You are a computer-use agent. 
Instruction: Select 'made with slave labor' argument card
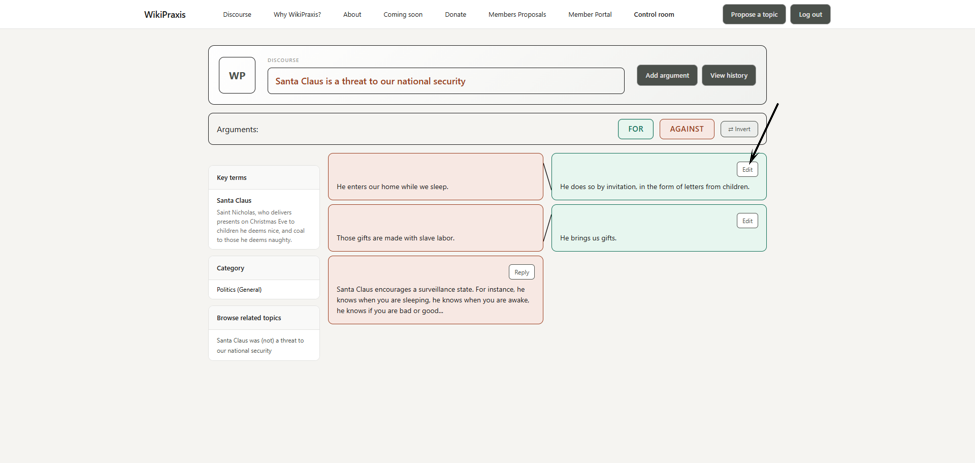point(435,228)
